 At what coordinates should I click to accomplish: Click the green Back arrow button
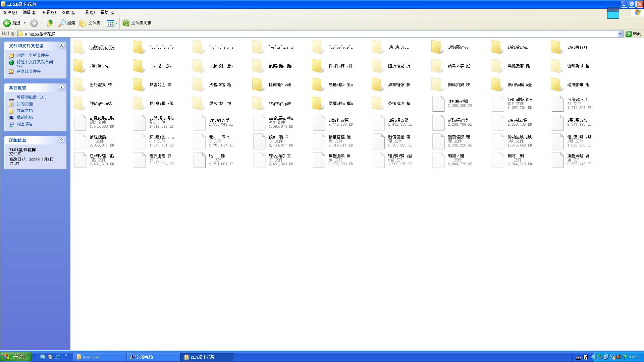coord(7,23)
